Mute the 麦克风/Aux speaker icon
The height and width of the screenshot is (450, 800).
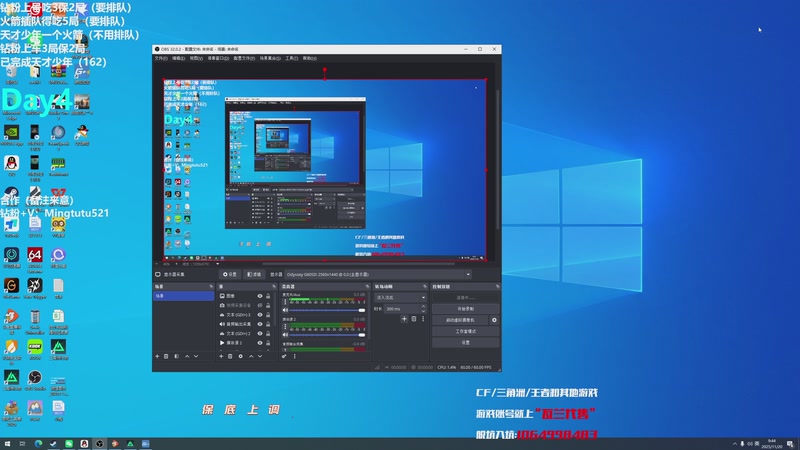285,310
